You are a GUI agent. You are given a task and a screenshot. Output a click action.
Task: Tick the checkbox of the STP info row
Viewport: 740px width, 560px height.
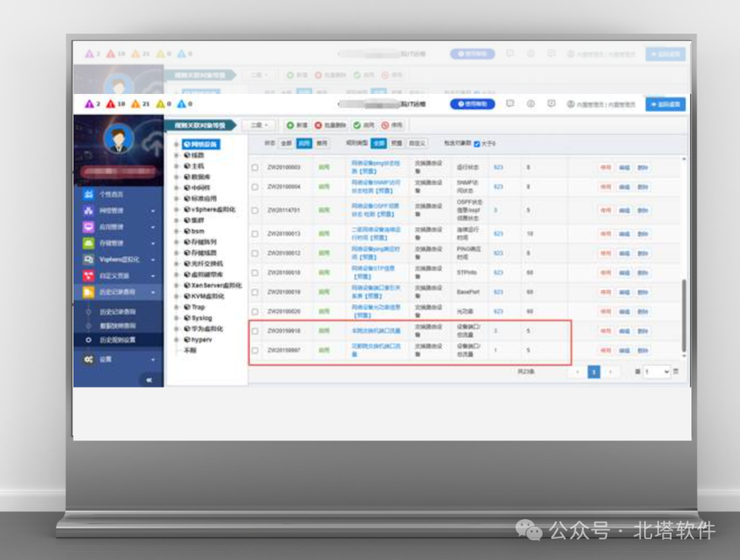click(x=255, y=273)
